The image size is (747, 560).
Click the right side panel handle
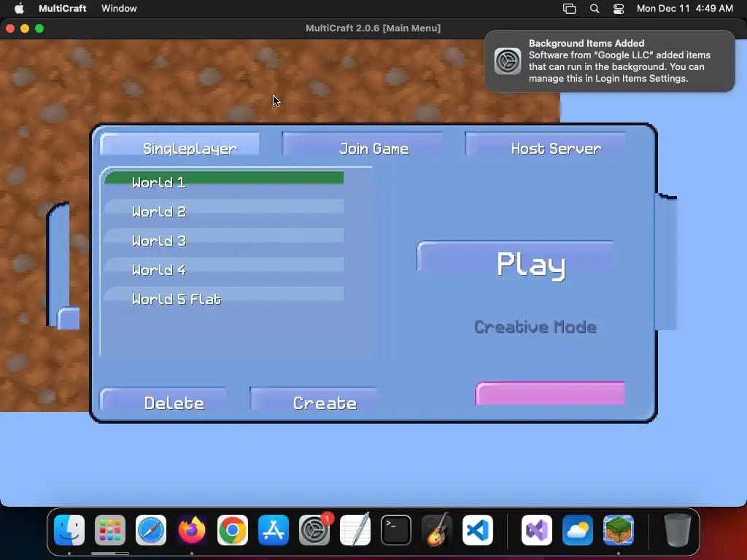pos(667,262)
